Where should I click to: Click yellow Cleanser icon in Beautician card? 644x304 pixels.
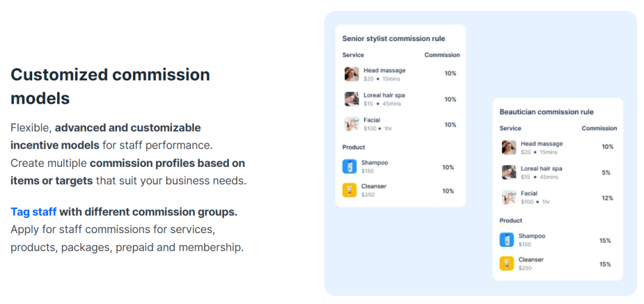[x=506, y=263]
